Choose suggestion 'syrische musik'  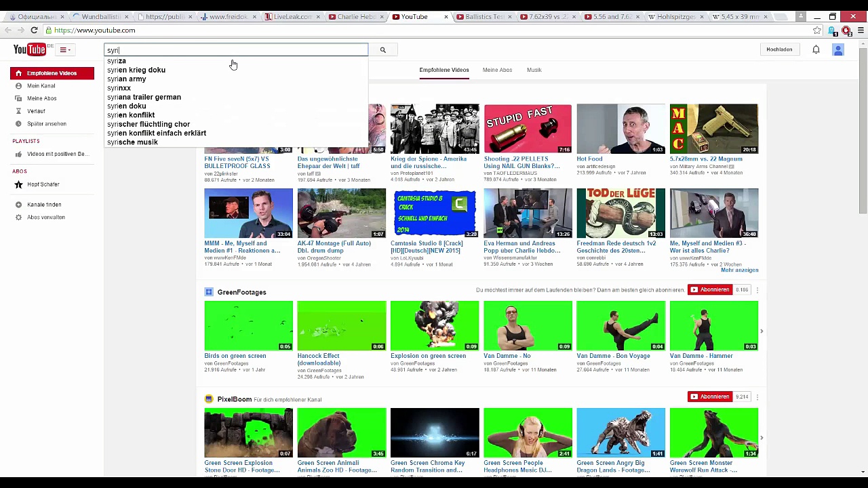[132, 142]
